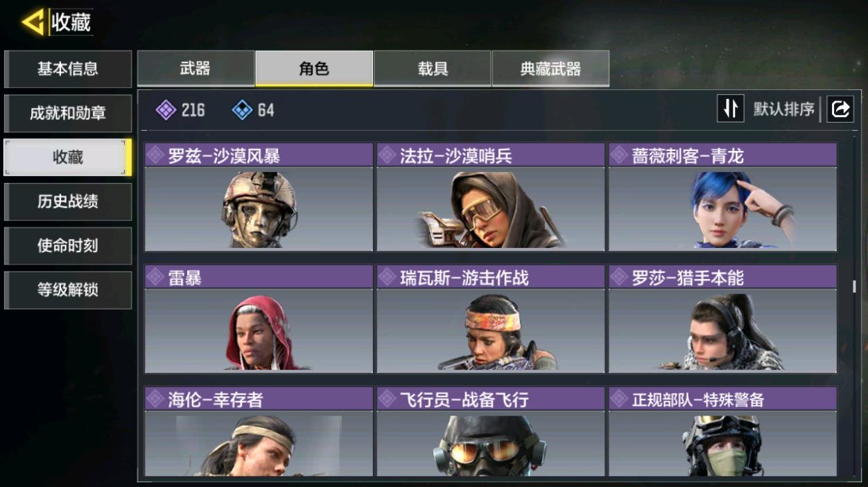Open 使命时刻 section
Screen dimensions: 868x487
tap(68, 246)
